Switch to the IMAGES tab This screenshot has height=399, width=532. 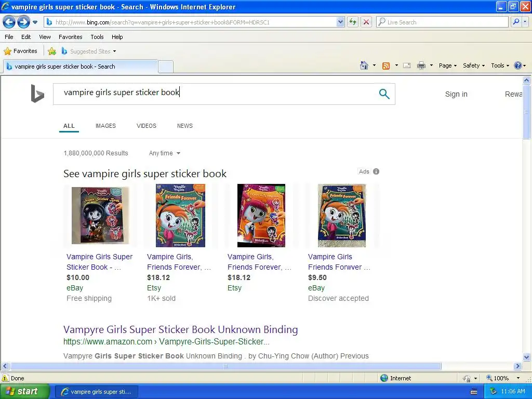(x=105, y=126)
